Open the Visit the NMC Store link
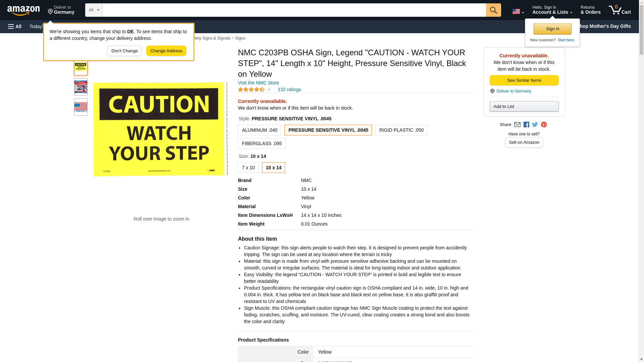644x362 pixels. [258, 83]
